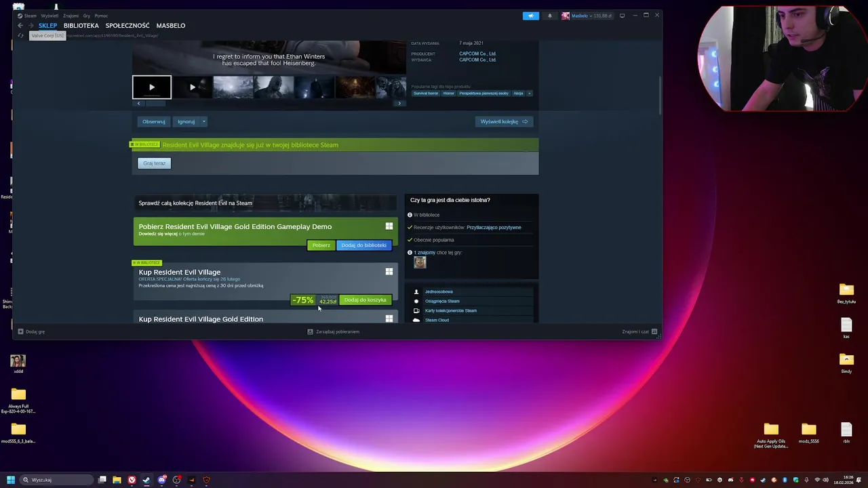Open the Akcja tag
The height and width of the screenshot is (488, 868).
[x=518, y=93]
